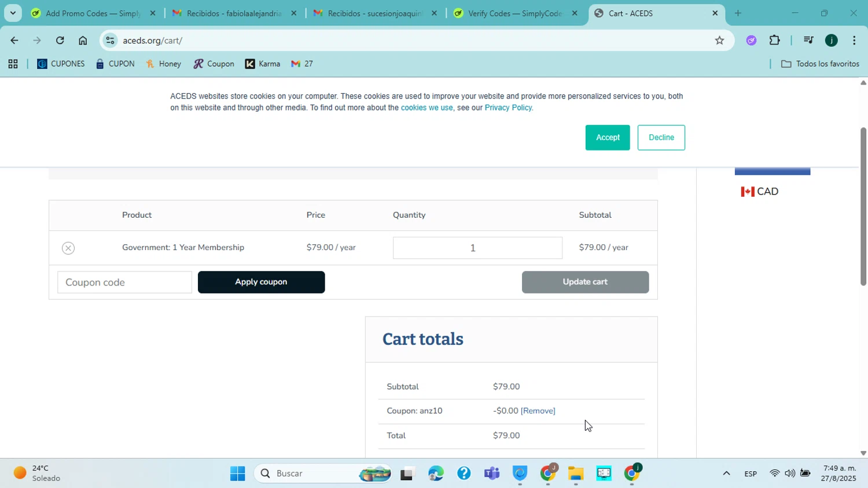Switch to Add Promo Codes tab
Viewport: 868px width, 488px height.
(x=93, y=13)
